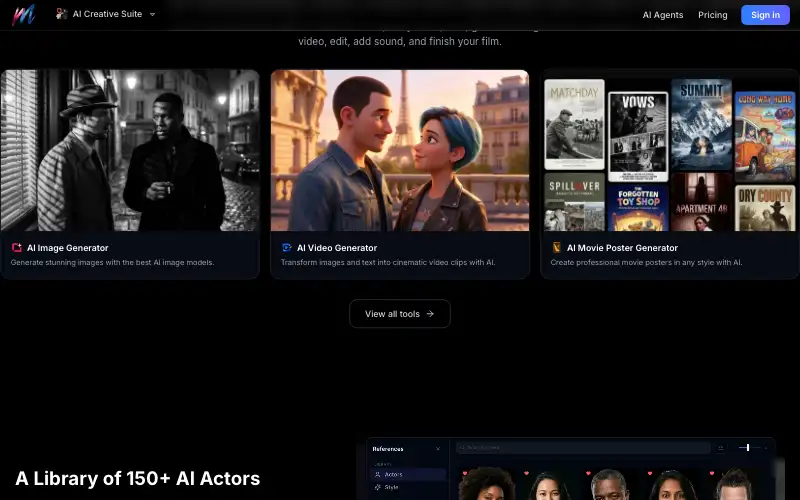
Task: Expand the AI Creative Suite dropdown arrow
Action: click(x=152, y=14)
